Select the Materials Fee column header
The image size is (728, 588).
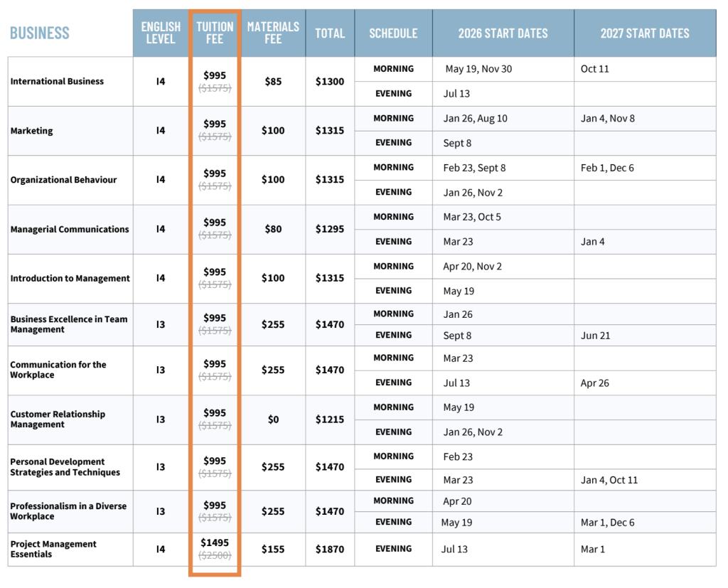(273, 33)
